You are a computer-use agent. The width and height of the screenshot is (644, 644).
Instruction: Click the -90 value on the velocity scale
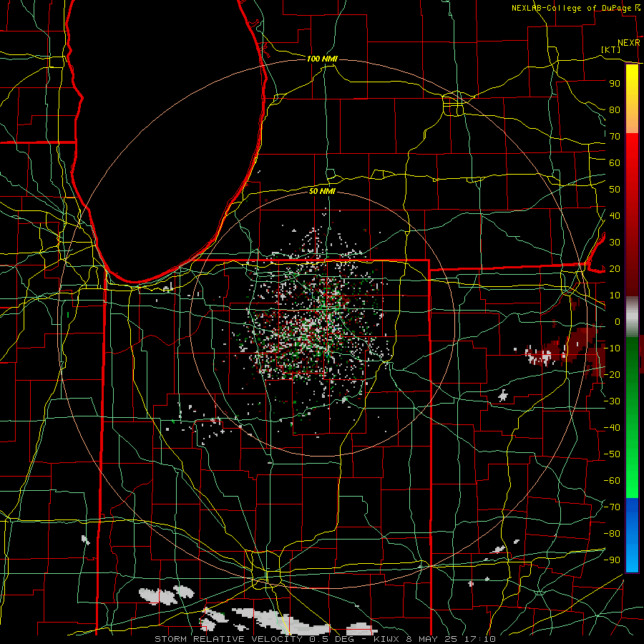(612, 560)
